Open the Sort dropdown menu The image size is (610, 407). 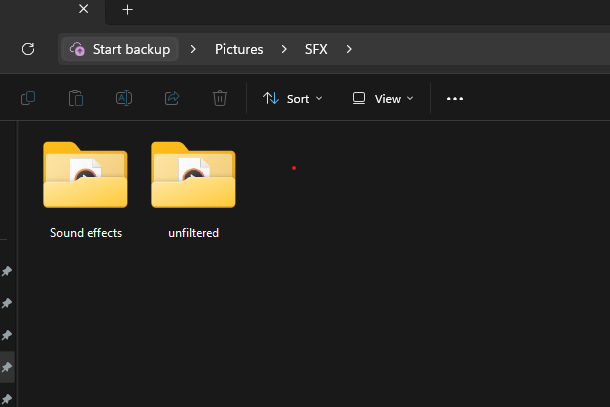point(293,99)
